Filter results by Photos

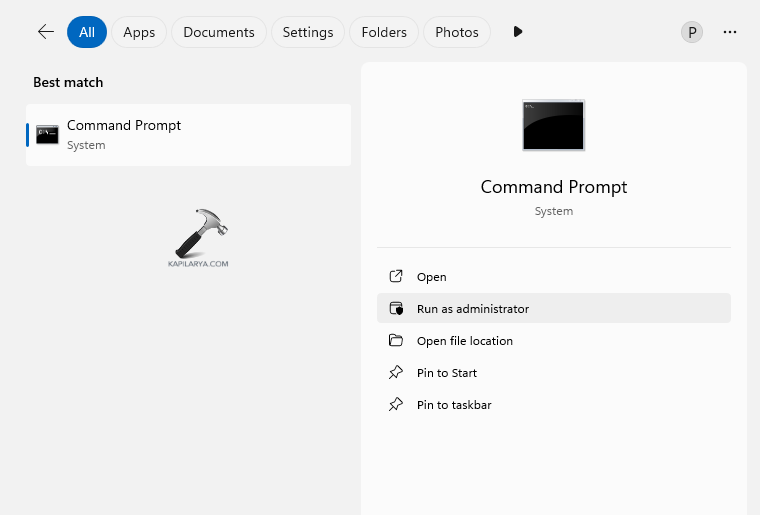click(x=457, y=32)
